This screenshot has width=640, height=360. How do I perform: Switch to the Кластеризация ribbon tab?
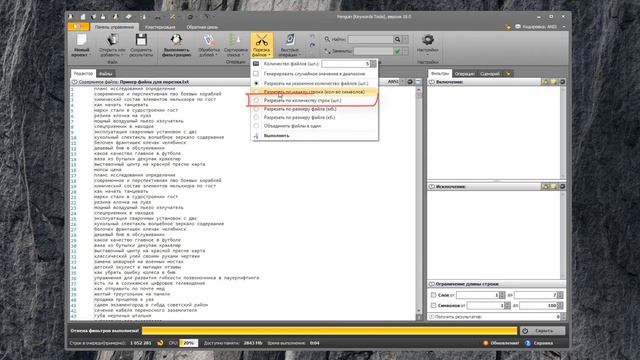(x=160, y=27)
